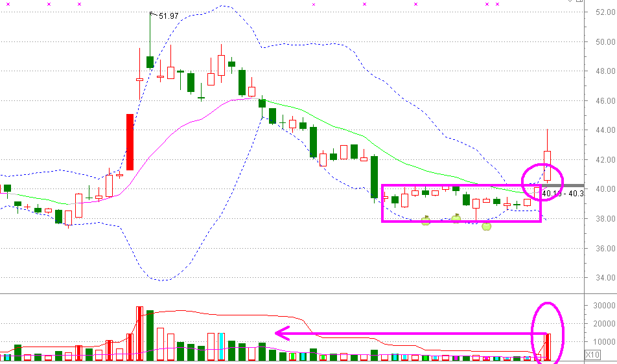Select the green candle topped by 51.97 wick

click(x=150, y=62)
